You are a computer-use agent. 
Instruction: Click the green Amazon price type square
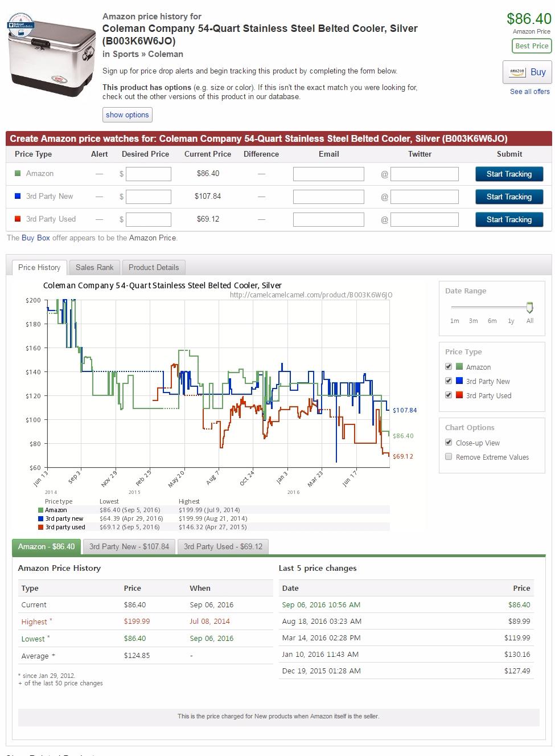point(18,173)
